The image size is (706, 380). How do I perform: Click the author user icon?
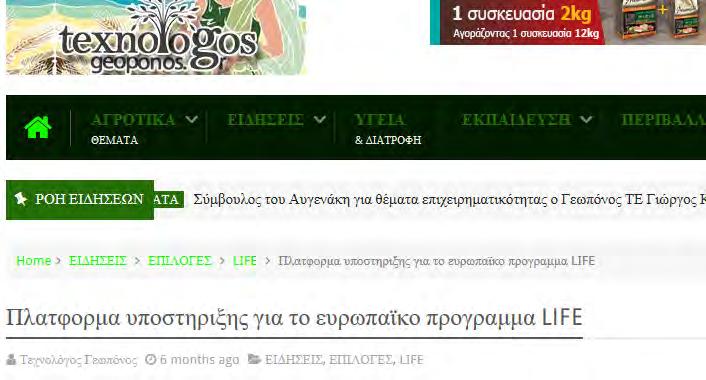coord(11,360)
